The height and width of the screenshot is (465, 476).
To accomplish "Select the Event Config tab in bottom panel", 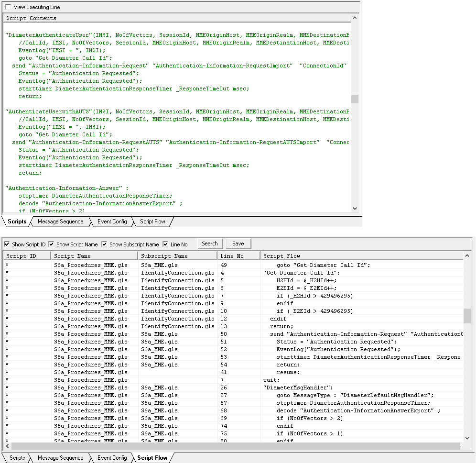I will (111, 458).
